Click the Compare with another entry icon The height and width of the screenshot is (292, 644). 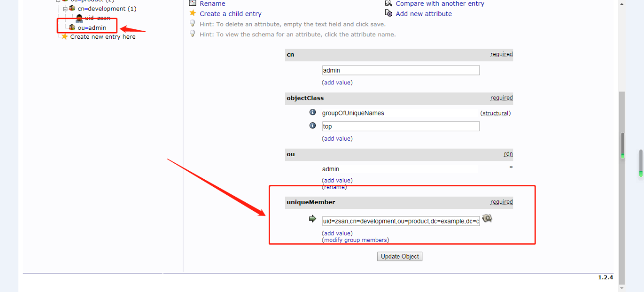[x=388, y=3]
